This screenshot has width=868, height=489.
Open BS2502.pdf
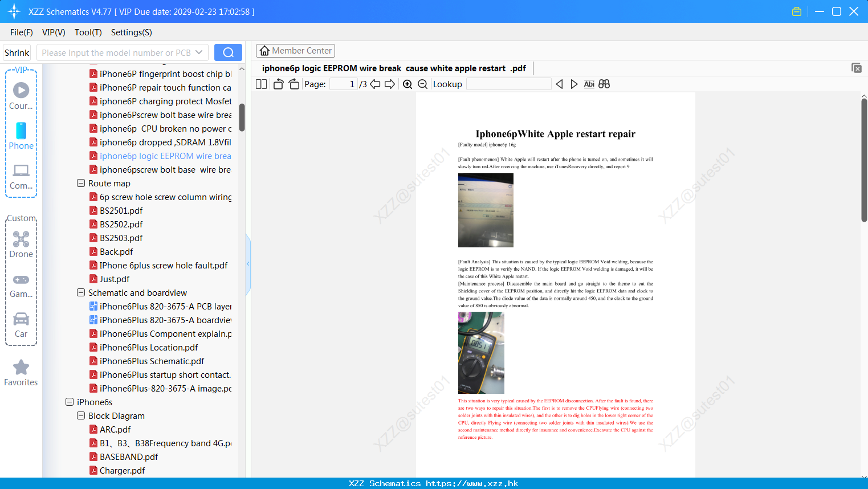[116, 224]
